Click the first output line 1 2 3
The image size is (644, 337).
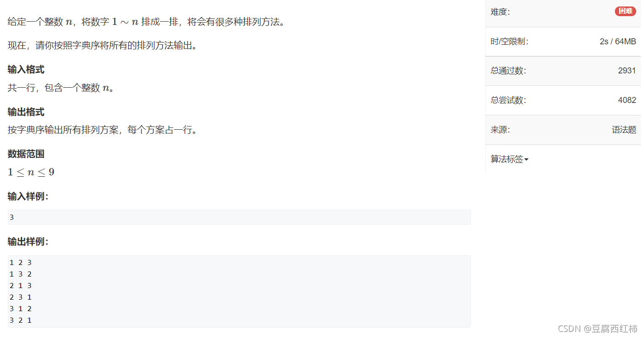click(x=21, y=263)
